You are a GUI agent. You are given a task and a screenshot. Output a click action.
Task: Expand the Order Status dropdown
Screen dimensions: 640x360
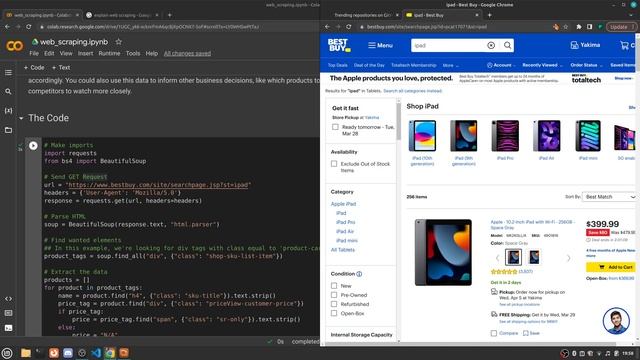pos(587,65)
